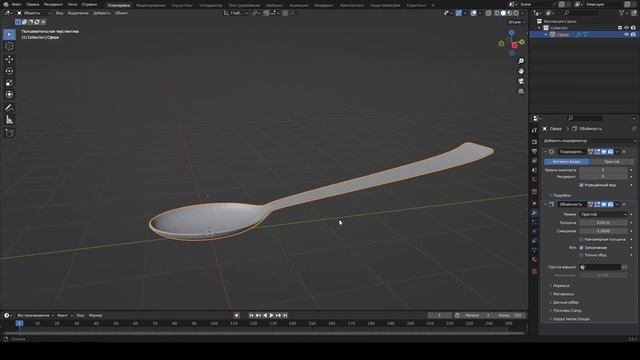This screenshot has height=360, width=640.
Task: Play animation in timeline
Action: click(271, 315)
